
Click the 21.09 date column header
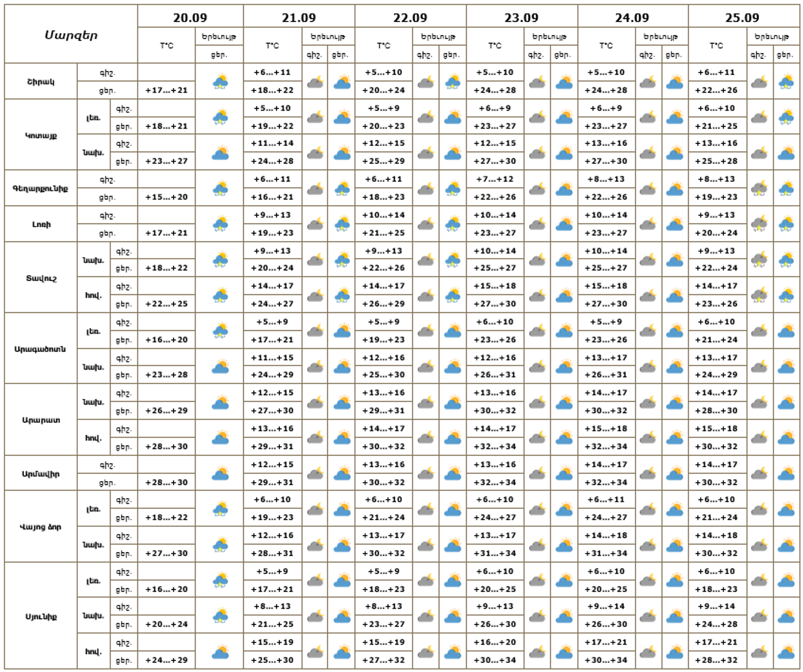(x=299, y=18)
